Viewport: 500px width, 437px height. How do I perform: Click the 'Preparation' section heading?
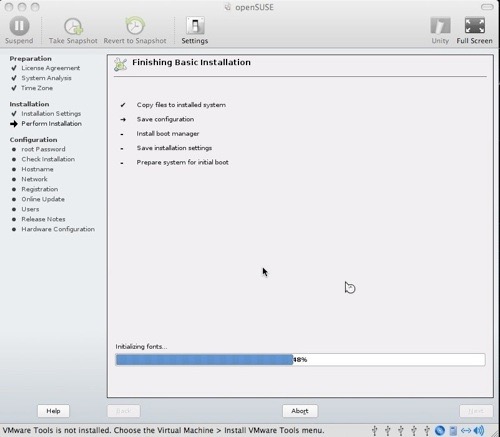pyautogui.click(x=30, y=59)
